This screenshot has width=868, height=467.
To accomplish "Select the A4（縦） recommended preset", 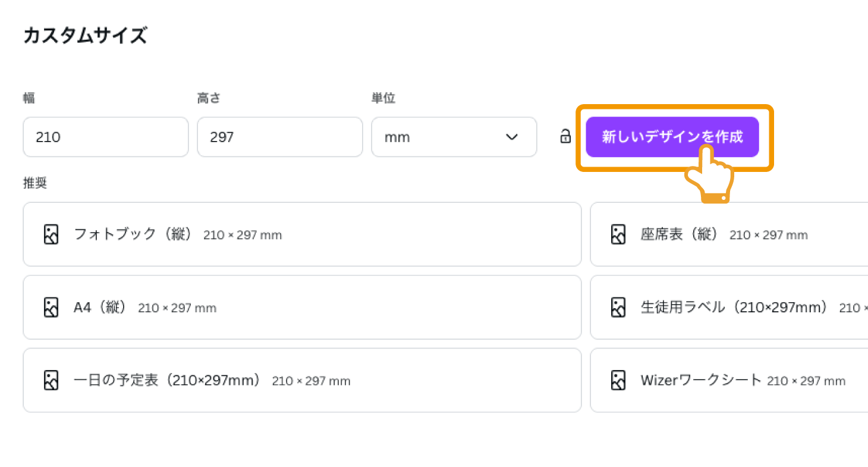I will [238, 307].
